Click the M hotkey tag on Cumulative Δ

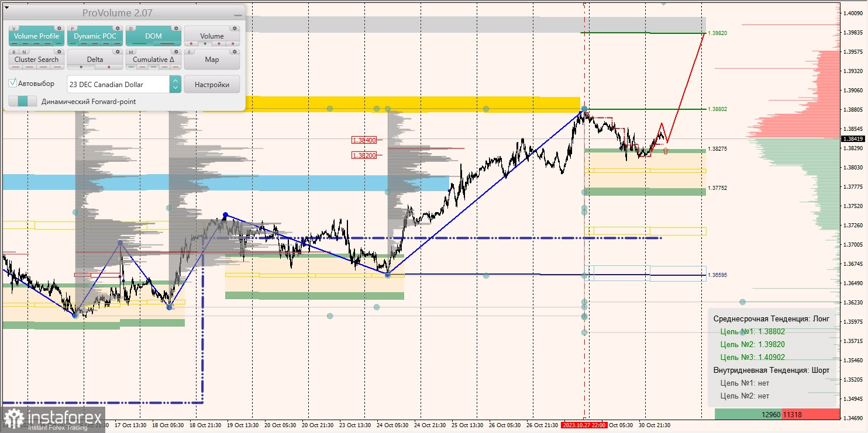(x=131, y=52)
